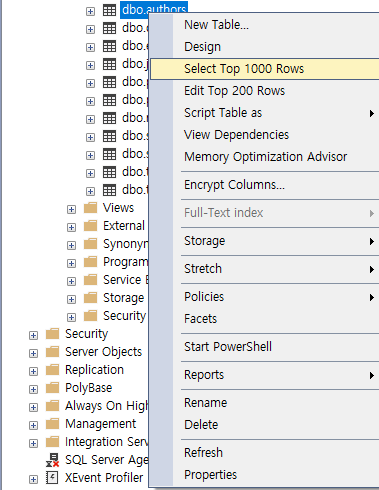
Task: Launch Memory Optimization Advisor
Action: (x=265, y=157)
